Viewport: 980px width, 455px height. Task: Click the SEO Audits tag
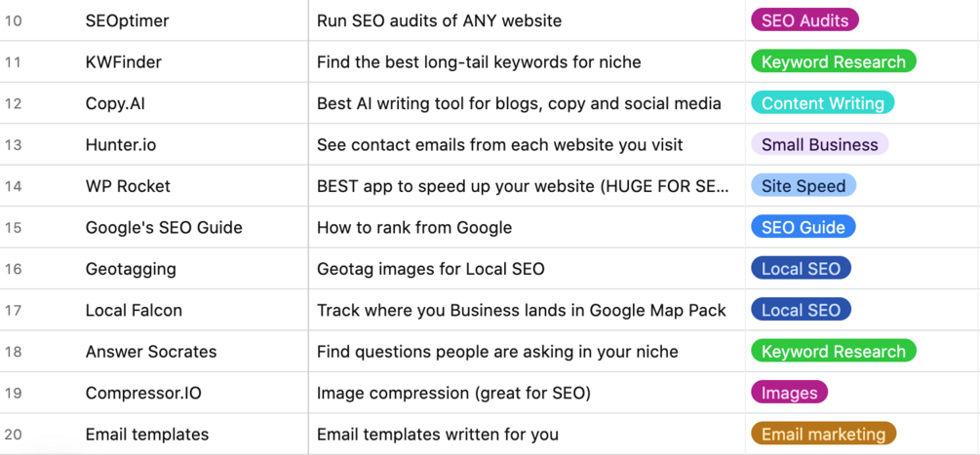804,20
